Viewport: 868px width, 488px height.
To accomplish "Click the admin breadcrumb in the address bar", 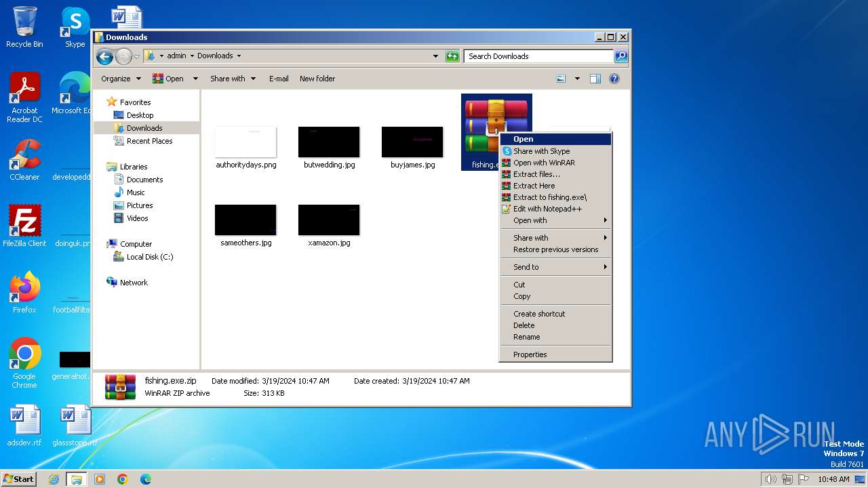I will 176,56.
